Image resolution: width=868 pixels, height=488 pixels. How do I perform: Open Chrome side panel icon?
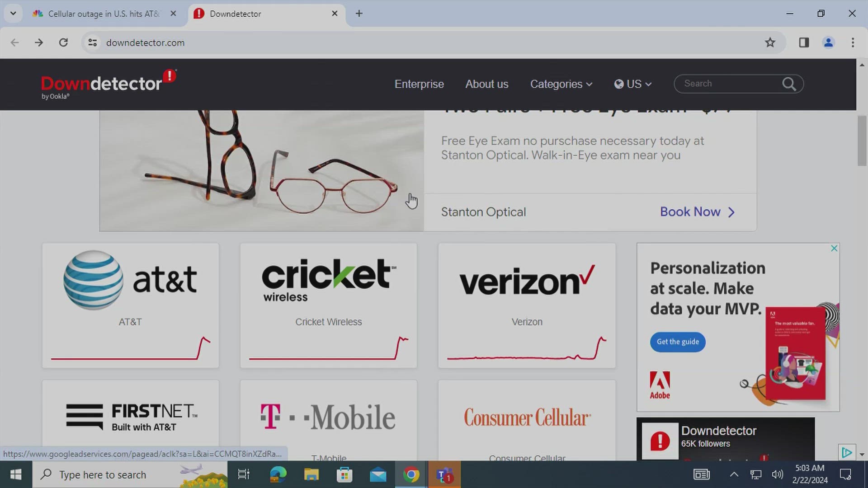pos(804,42)
